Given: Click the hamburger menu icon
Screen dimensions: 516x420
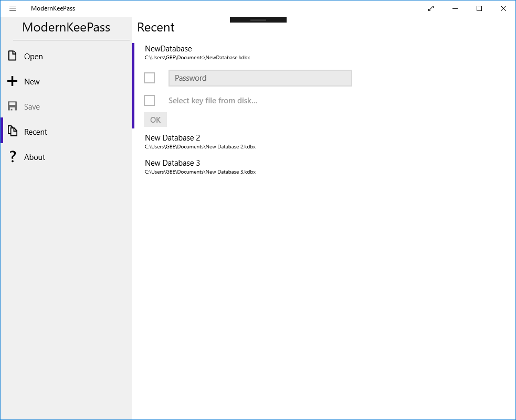Looking at the screenshot, I should pyautogui.click(x=13, y=8).
